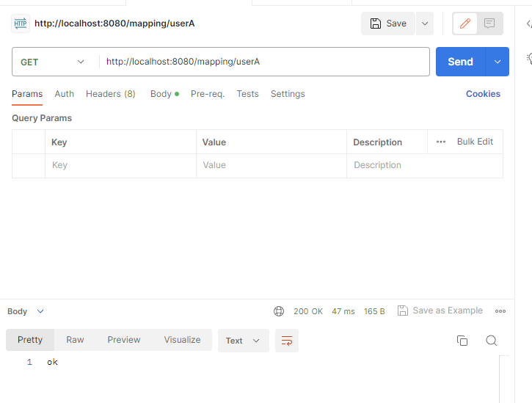Screen dimensions: 532x403
Task: Click the 165 B response size
Action: click(x=374, y=311)
